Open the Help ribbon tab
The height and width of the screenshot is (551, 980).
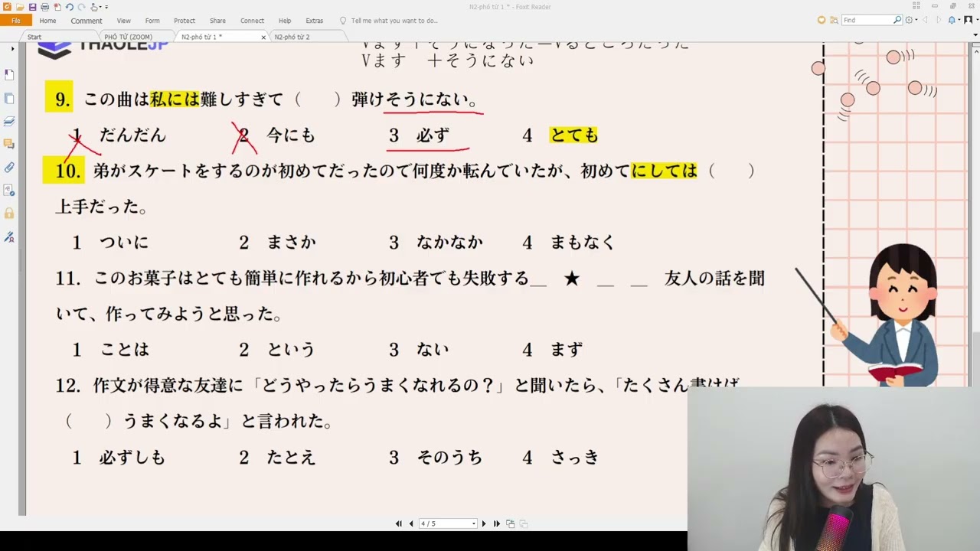coord(285,21)
